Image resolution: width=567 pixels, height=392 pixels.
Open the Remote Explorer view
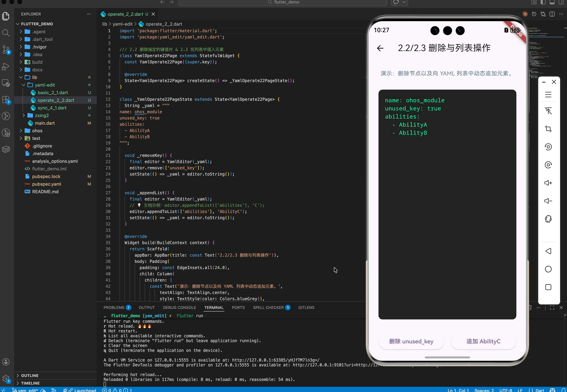[6, 83]
